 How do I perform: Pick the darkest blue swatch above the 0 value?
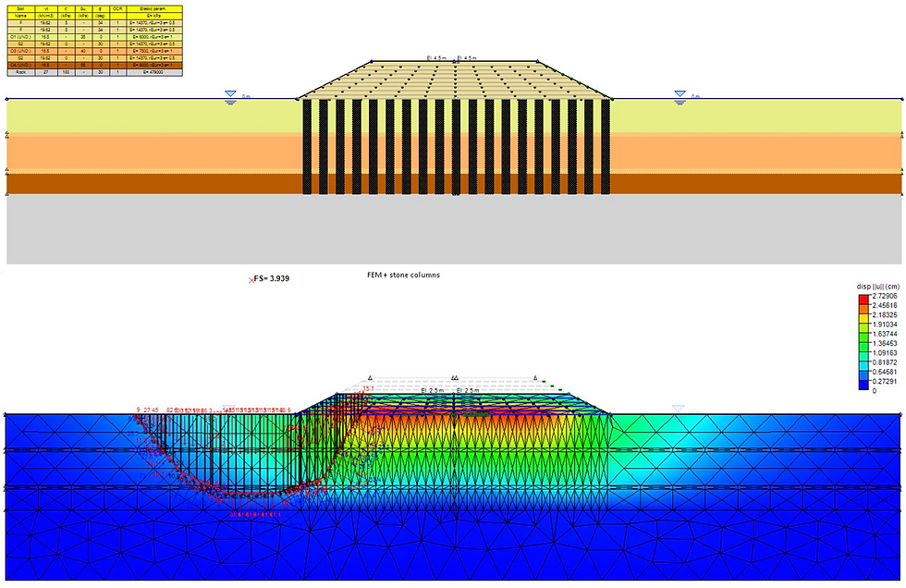(x=863, y=386)
